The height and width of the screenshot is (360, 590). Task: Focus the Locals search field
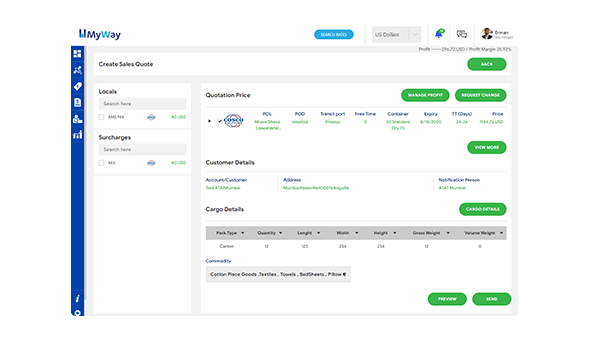(142, 104)
